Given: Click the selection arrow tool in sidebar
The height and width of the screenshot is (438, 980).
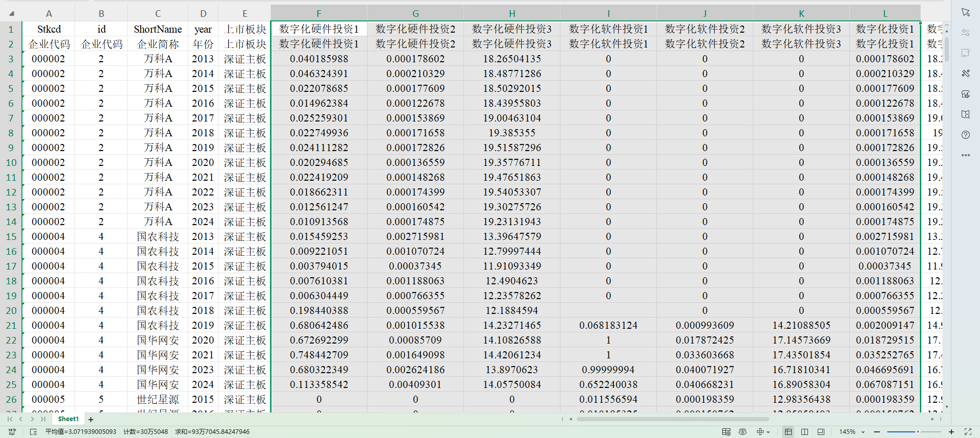Looking at the screenshot, I should [x=965, y=12].
